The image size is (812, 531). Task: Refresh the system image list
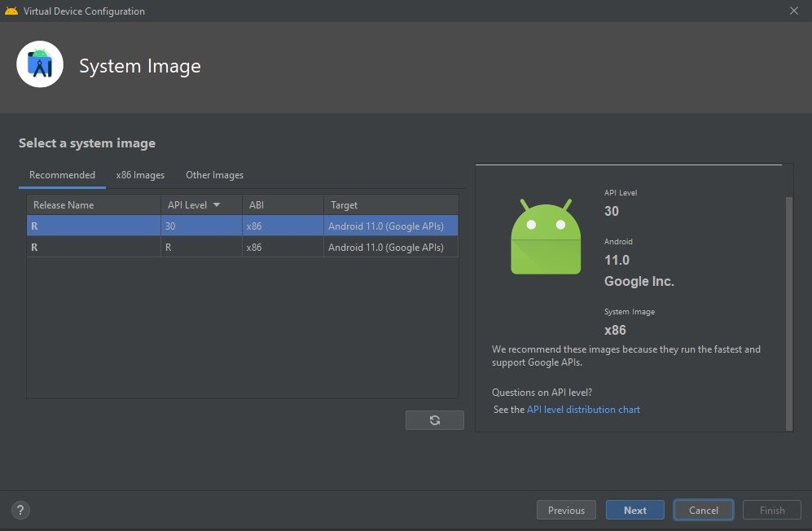434,419
